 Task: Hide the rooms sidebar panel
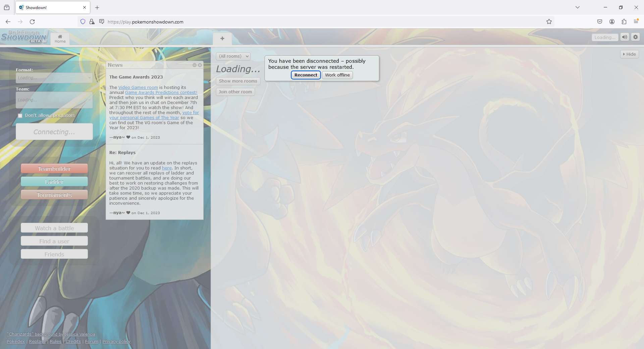tap(629, 54)
